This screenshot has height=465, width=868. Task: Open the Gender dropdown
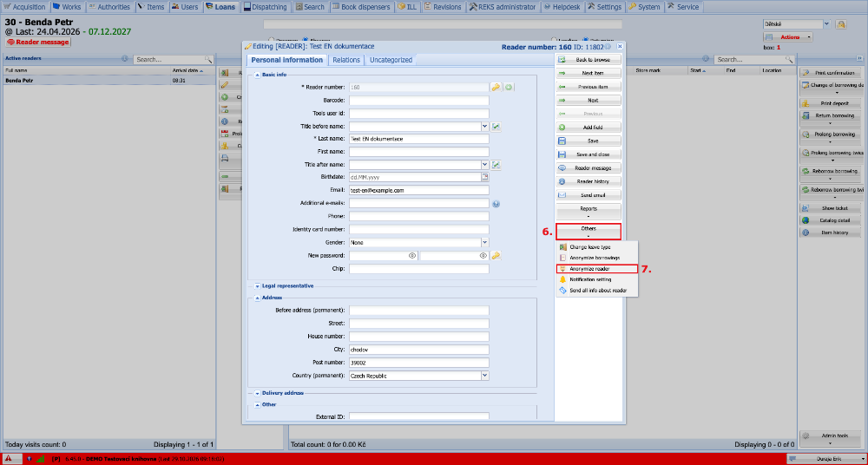tap(485, 242)
